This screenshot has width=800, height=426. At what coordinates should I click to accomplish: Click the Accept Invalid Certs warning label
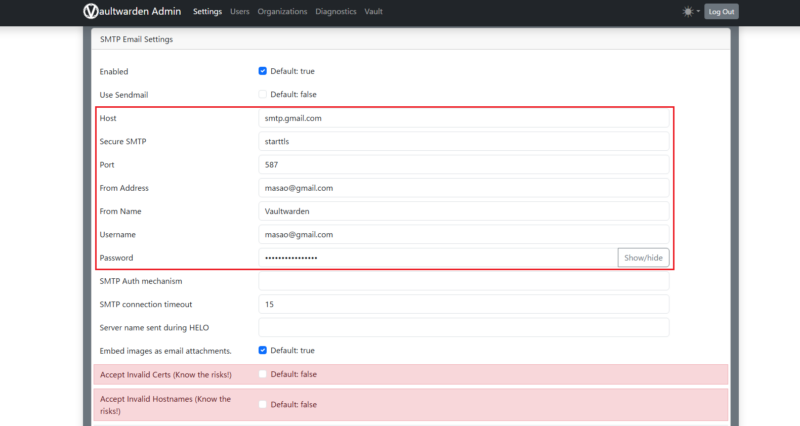click(166, 374)
